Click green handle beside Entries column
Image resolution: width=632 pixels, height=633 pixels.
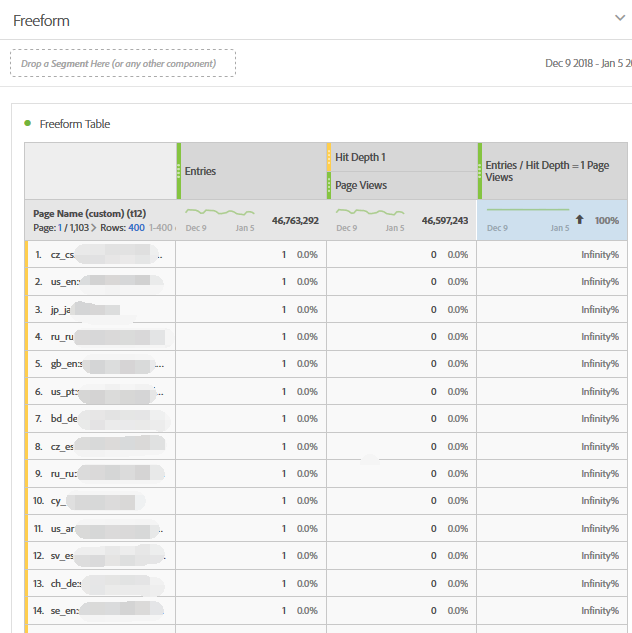point(179,171)
